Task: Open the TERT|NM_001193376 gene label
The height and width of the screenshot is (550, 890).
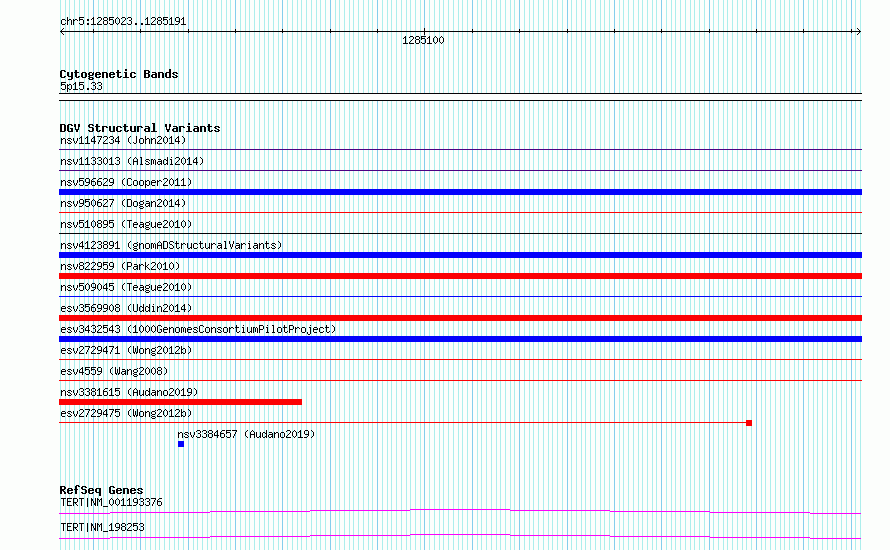Action: click(111, 502)
